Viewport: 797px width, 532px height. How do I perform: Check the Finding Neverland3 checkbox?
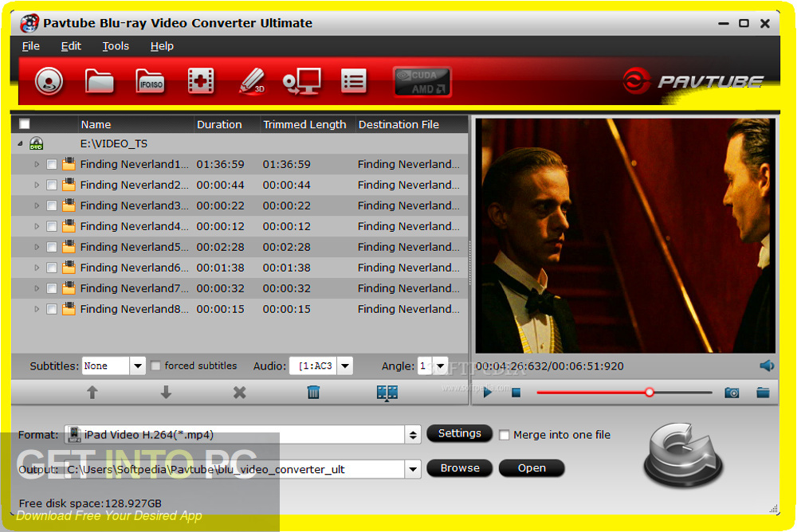click(51, 205)
